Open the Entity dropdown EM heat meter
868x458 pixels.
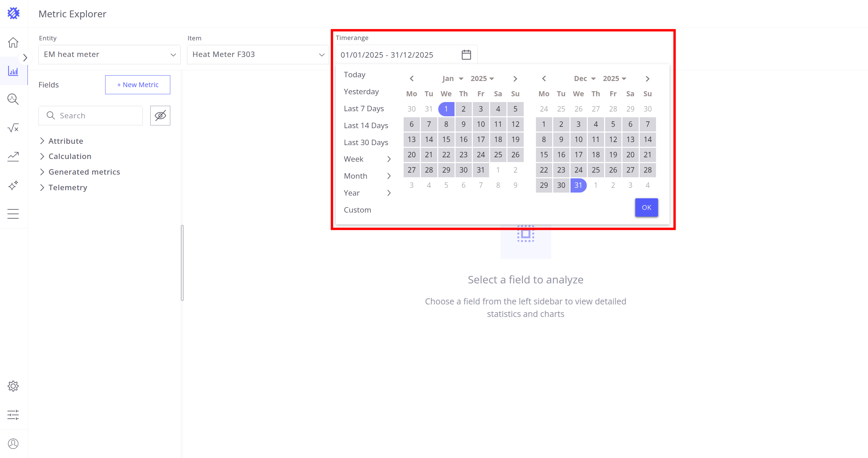click(109, 54)
